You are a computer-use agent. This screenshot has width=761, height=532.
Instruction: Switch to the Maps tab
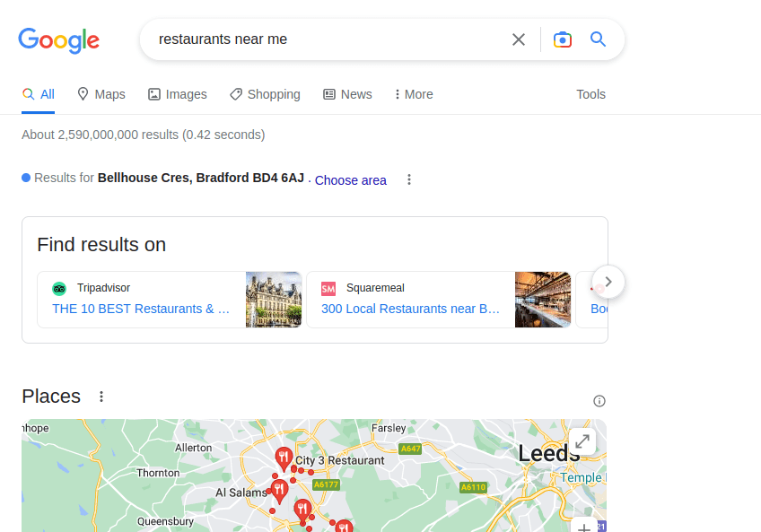101,94
